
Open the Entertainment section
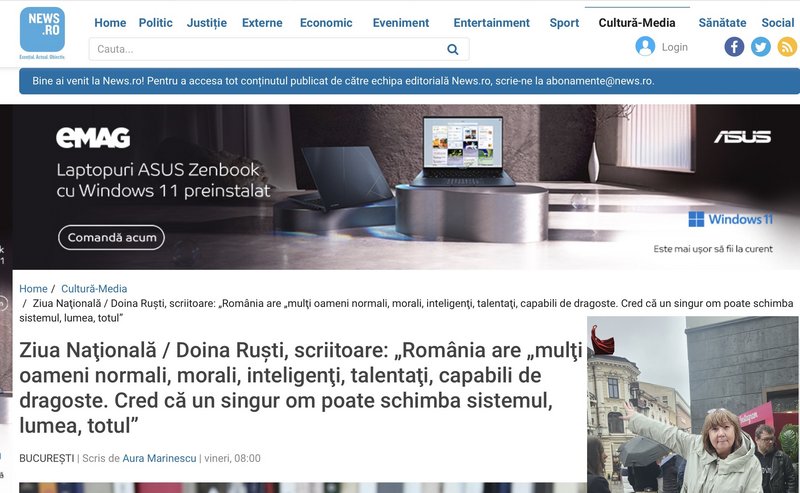(x=492, y=23)
